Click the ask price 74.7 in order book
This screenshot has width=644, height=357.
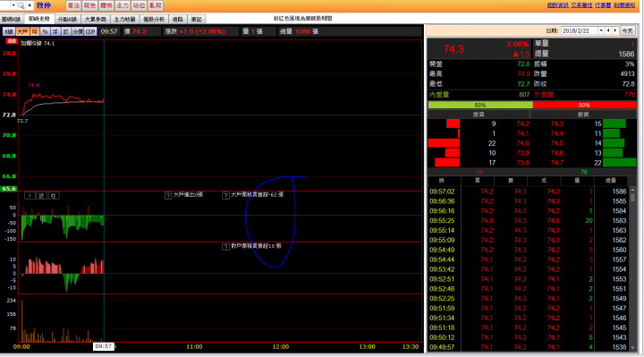click(556, 163)
